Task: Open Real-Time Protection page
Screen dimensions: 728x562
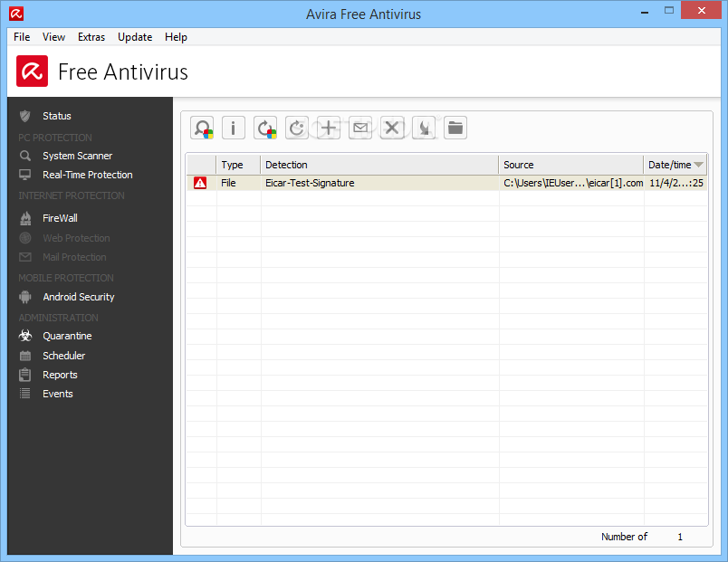Action: (88, 175)
